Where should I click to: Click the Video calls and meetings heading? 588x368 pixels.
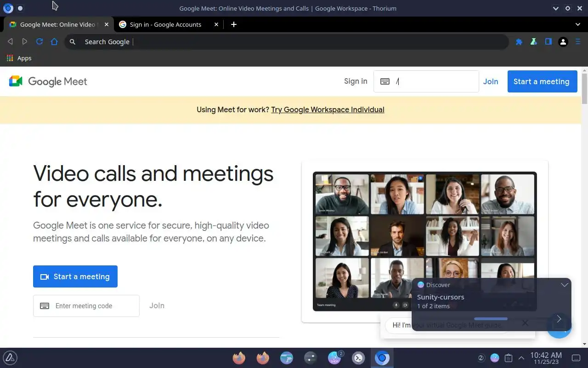point(153,186)
